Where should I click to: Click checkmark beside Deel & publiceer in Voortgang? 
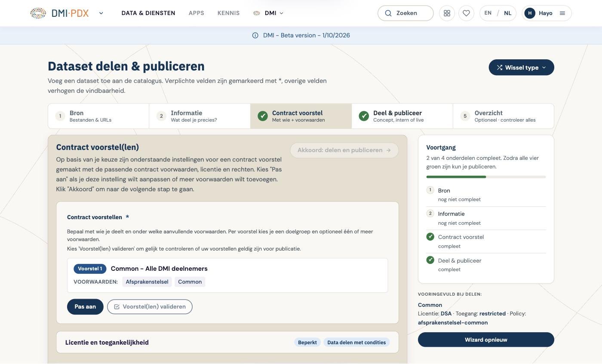pos(430,260)
